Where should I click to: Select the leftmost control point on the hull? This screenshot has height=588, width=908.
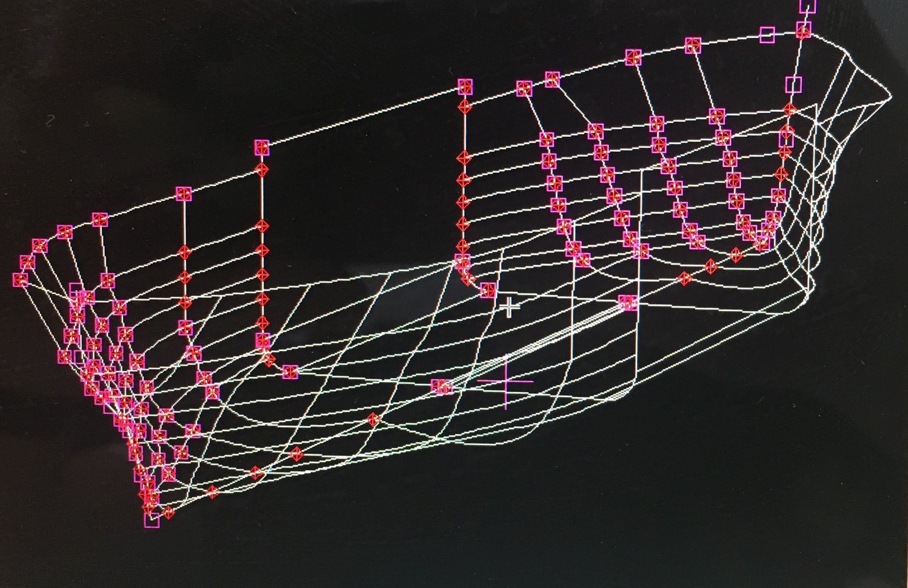(x=20, y=280)
